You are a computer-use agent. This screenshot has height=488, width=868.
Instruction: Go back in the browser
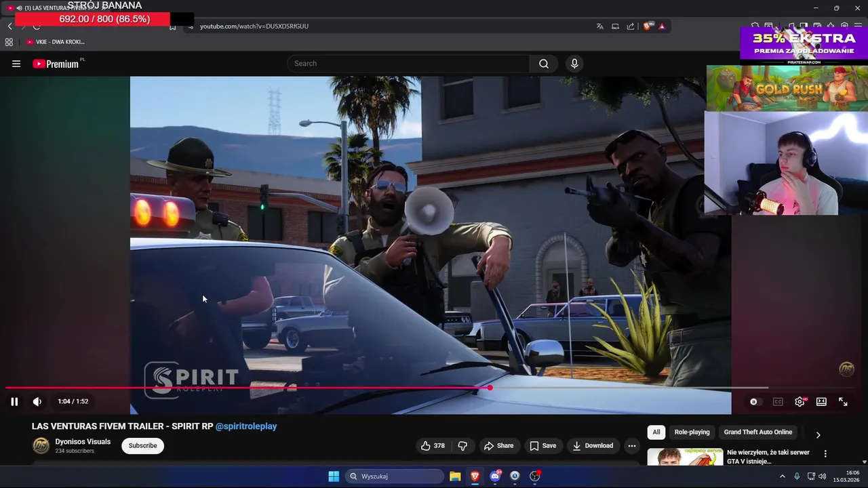coord(10,26)
